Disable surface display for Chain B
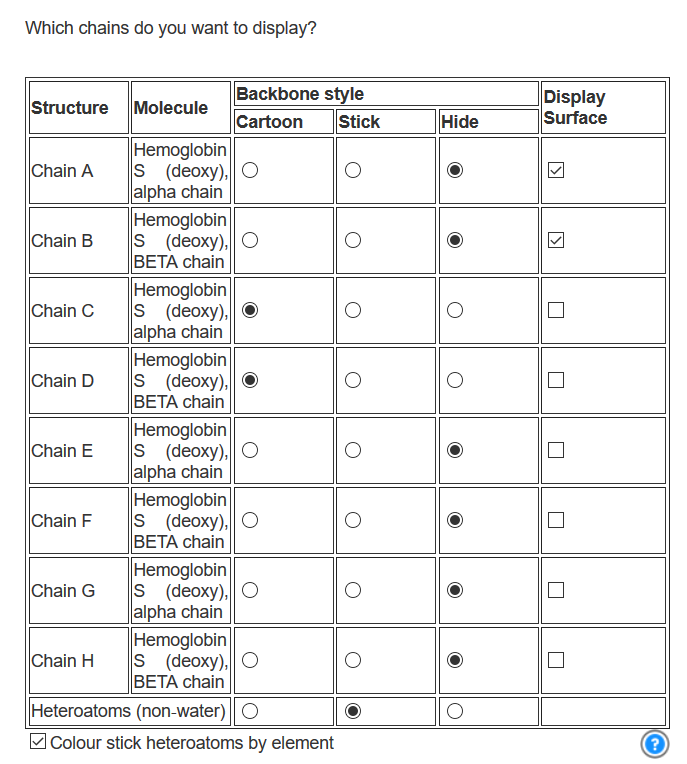Screen dimensions: 687x764 coord(556,240)
